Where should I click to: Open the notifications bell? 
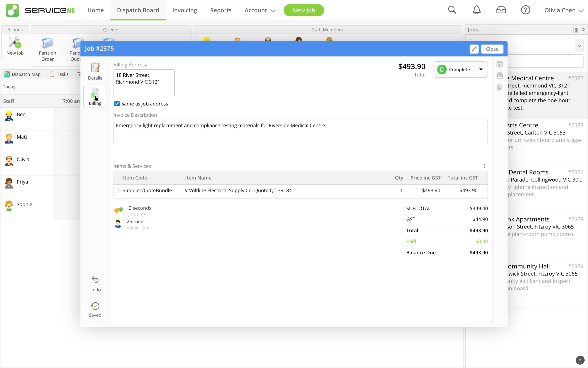tap(477, 10)
